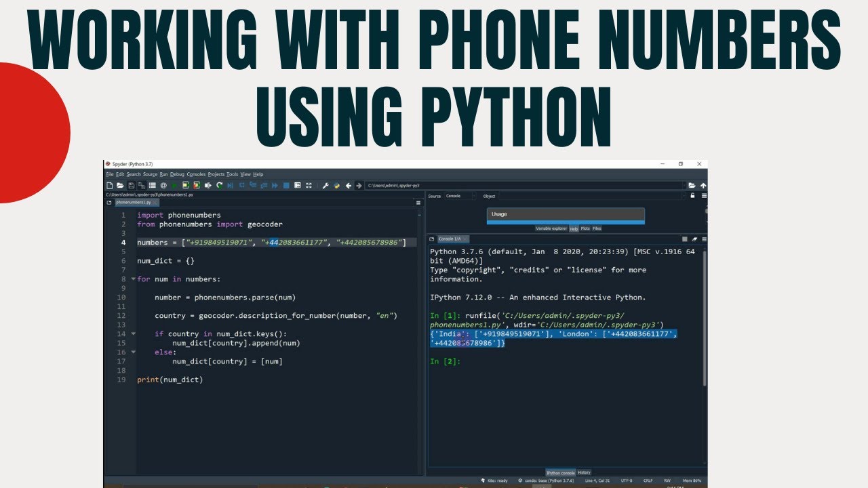Click the In [2] console prompt
Viewport: 868px width, 488px height.
pos(445,361)
